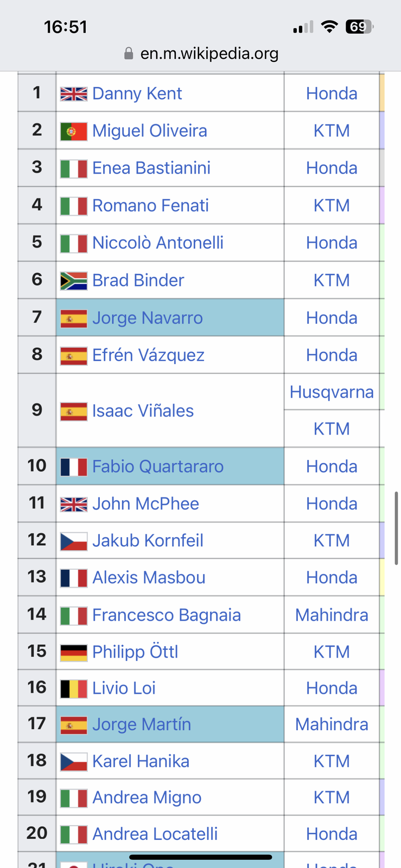Open the Andrea Locatelli rider link

155,834
